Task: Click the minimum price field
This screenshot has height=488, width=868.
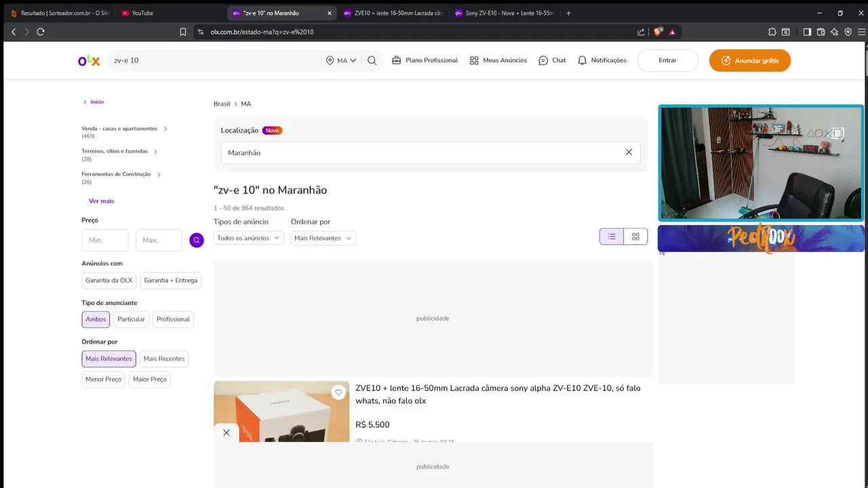Action: tap(105, 240)
